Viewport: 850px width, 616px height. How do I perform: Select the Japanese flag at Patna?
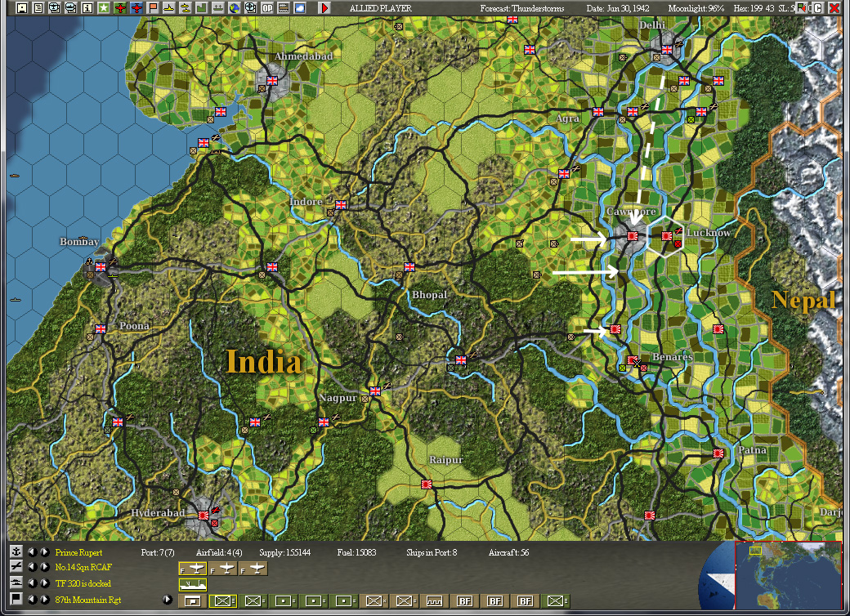tap(718, 453)
